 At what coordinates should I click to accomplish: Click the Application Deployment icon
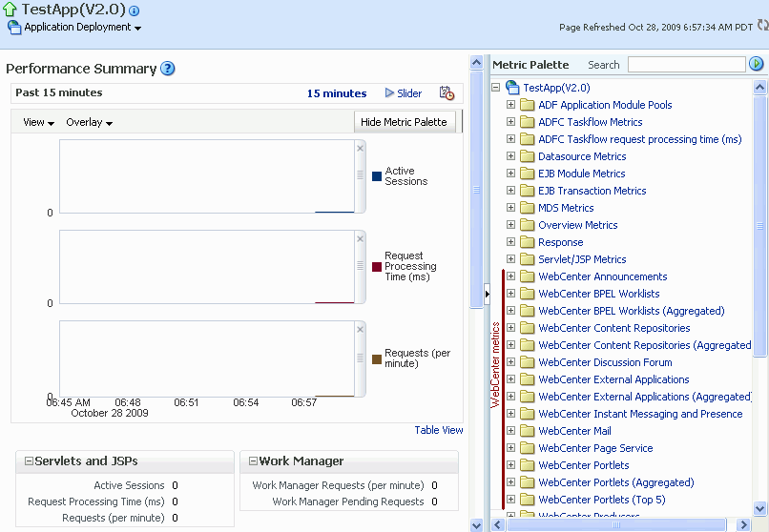(x=14, y=28)
